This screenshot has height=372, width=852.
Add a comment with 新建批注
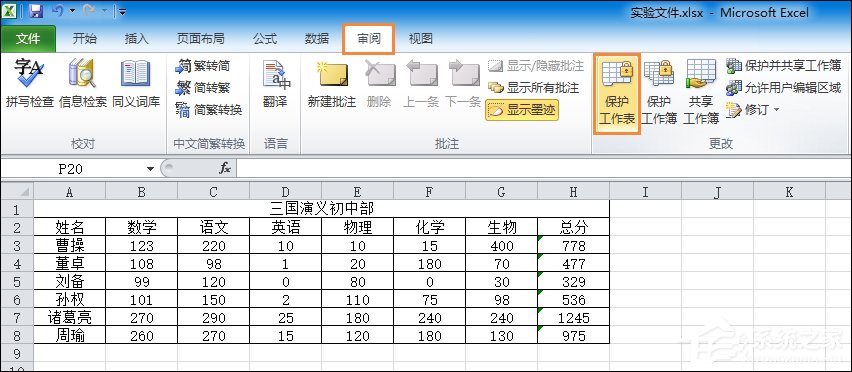click(331, 84)
